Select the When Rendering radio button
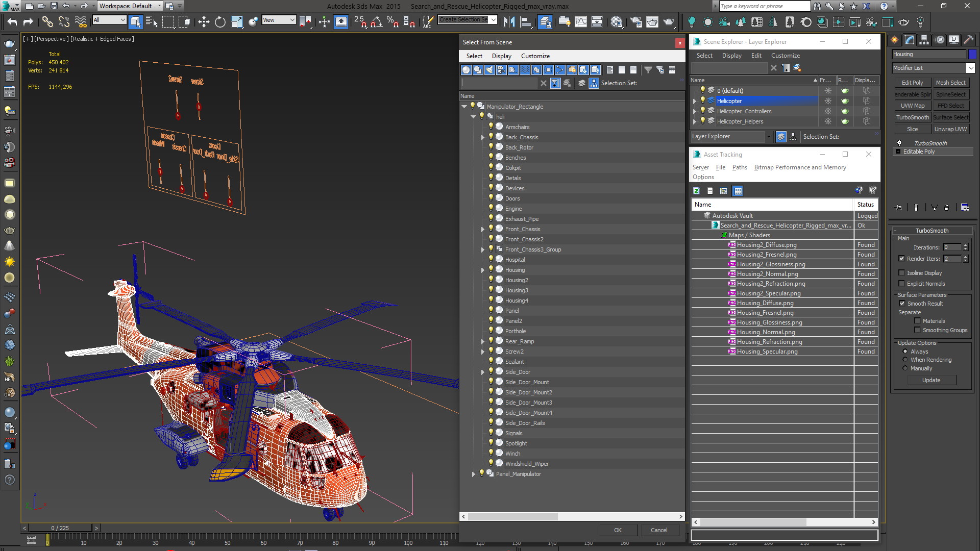The image size is (980, 551). (905, 360)
